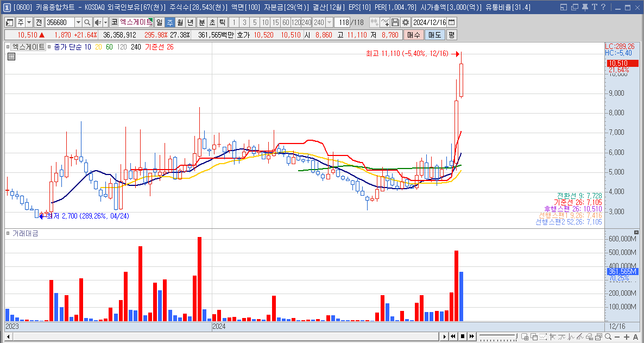Select the 5 interval button
The height and width of the screenshot is (343, 644).
click(x=255, y=22)
